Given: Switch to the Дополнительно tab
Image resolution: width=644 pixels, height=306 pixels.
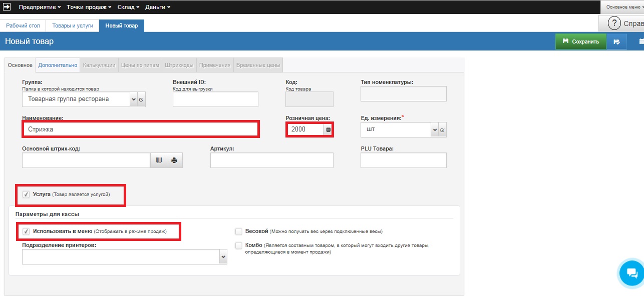Looking at the screenshot, I should pos(58,65).
